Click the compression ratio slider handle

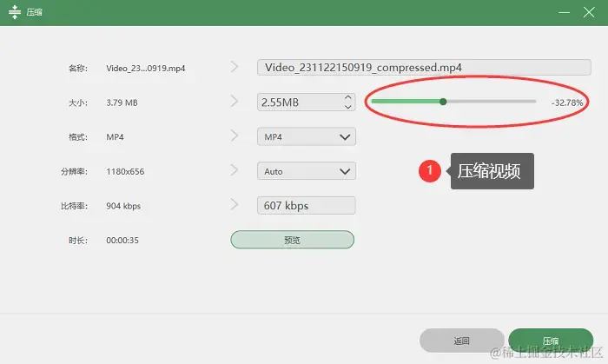point(443,102)
